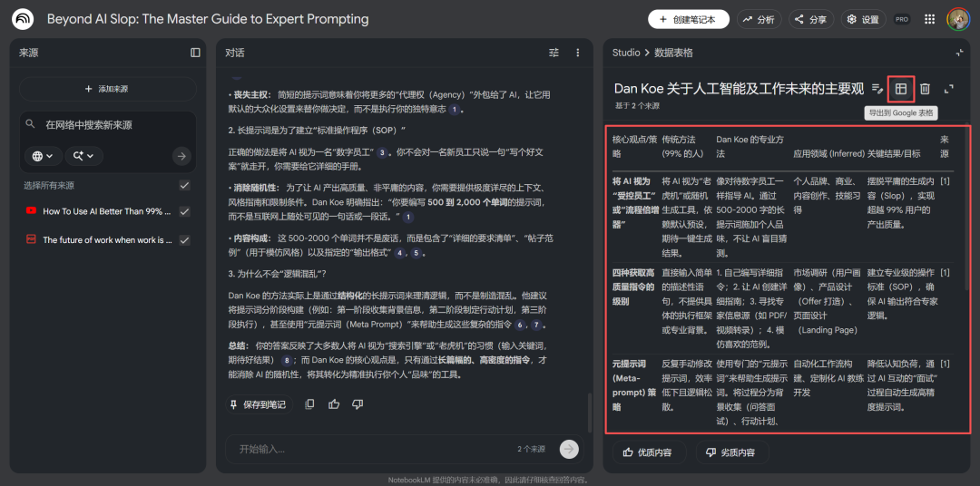Click 核心观点/策略 column header
The width and height of the screenshot is (980, 486).
pos(634,146)
